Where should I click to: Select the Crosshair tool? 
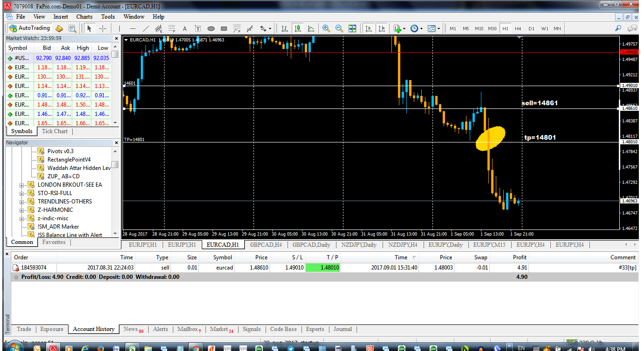pyautogui.click(x=103, y=28)
